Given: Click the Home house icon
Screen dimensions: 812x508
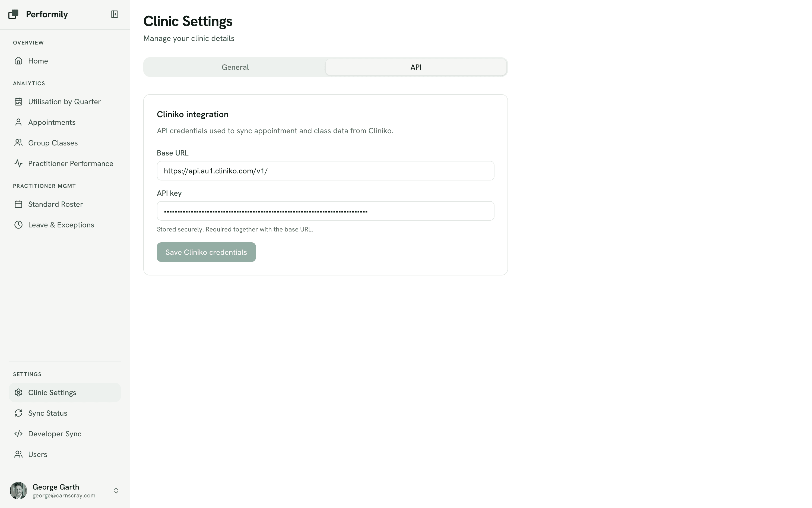Looking at the screenshot, I should coord(18,61).
